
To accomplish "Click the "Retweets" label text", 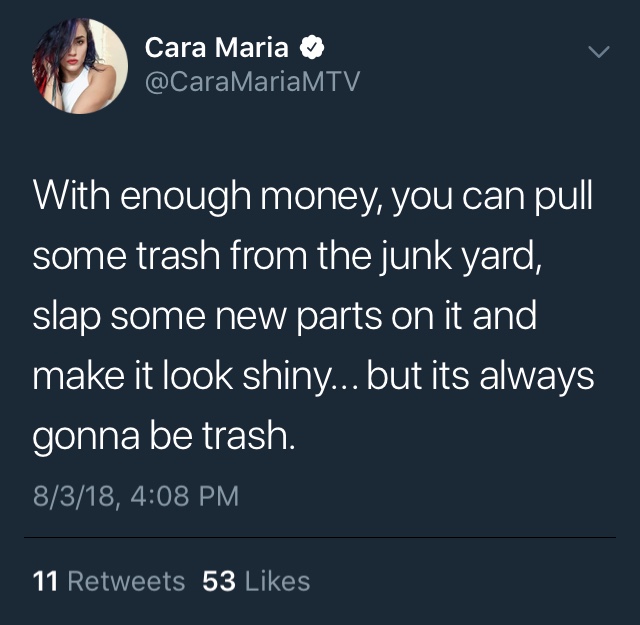I will pyautogui.click(x=127, y=581).
